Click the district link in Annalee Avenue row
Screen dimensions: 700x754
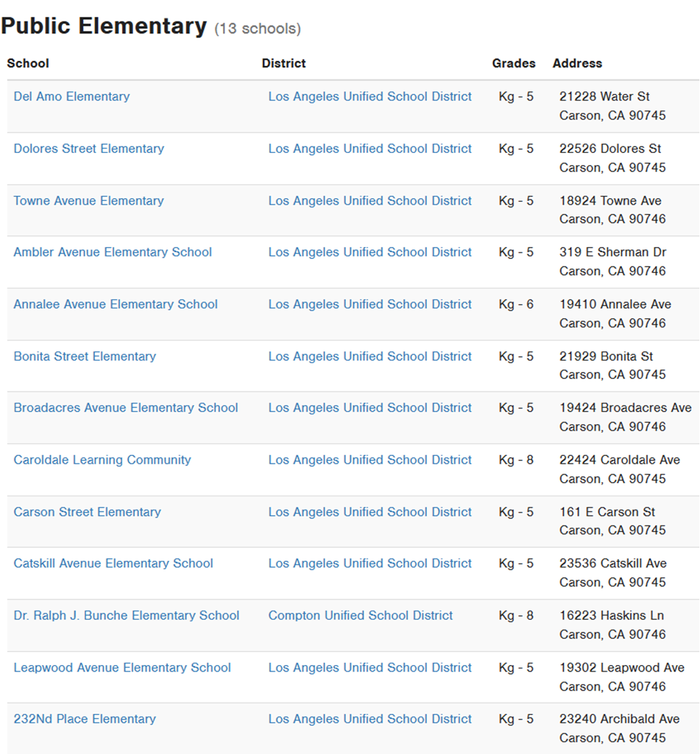(370, 304)
